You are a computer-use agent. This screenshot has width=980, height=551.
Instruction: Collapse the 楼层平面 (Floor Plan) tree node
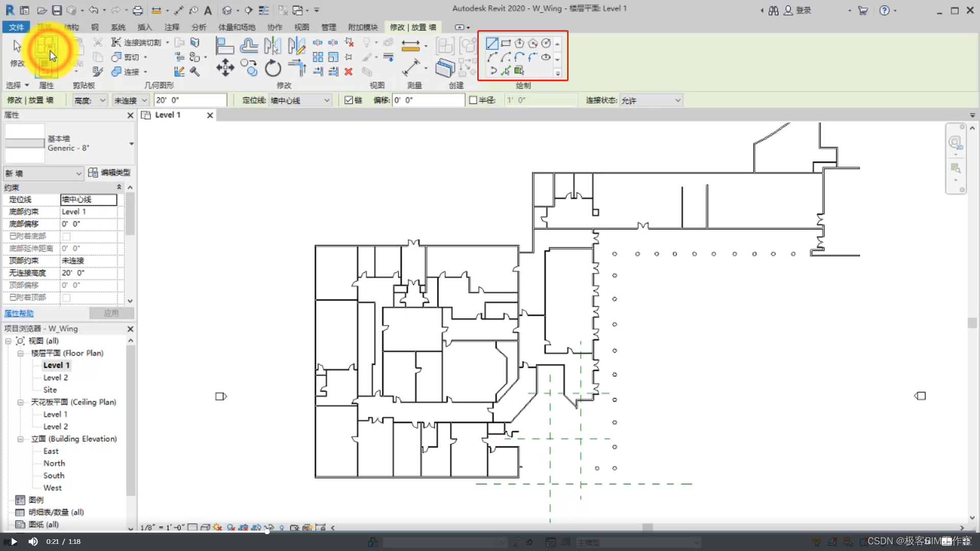[x=20, y=353]
